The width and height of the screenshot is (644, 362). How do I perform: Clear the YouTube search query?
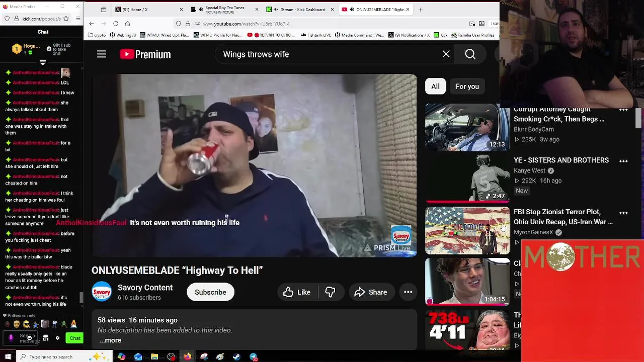446,54
